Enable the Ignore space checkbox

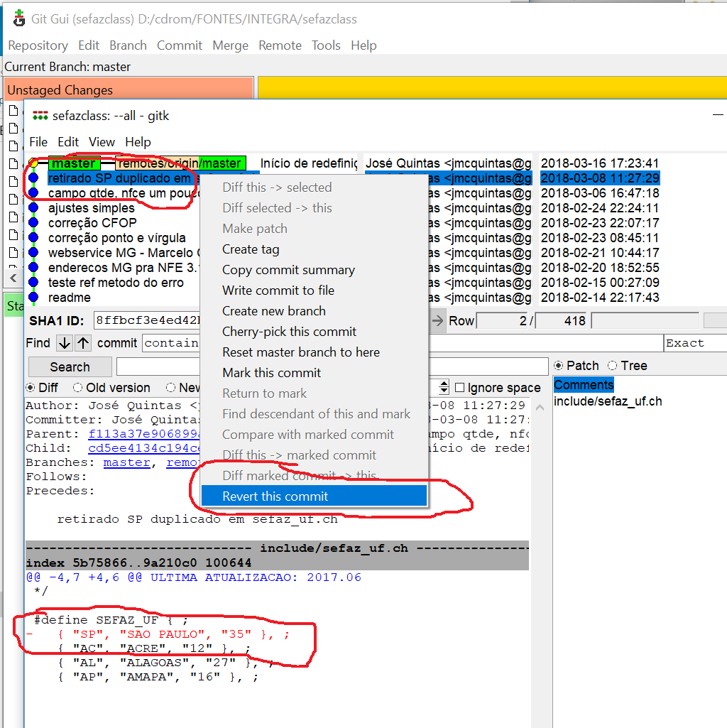coord(460,388)
